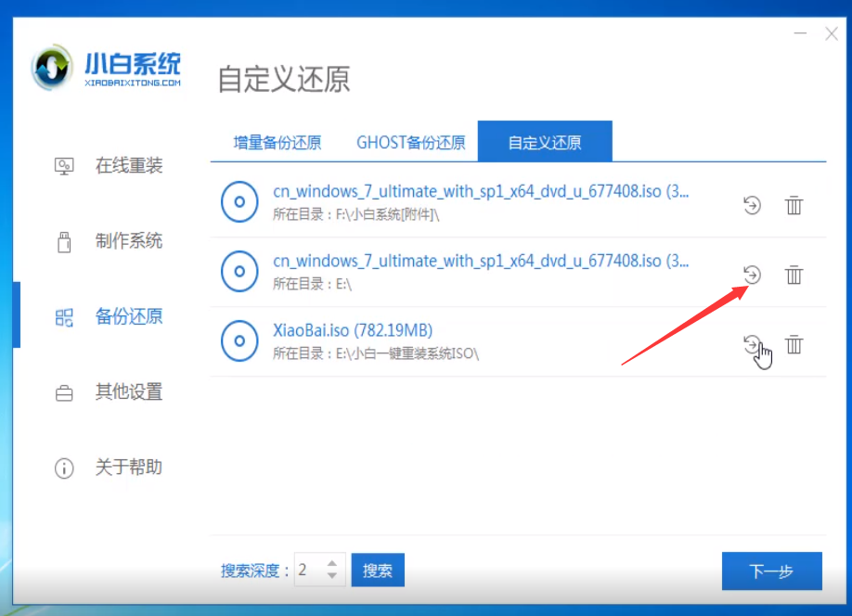Delete the F:\ Windows 7 ISO entry
The height and width of the screenshot is (616, 852).
794,205
